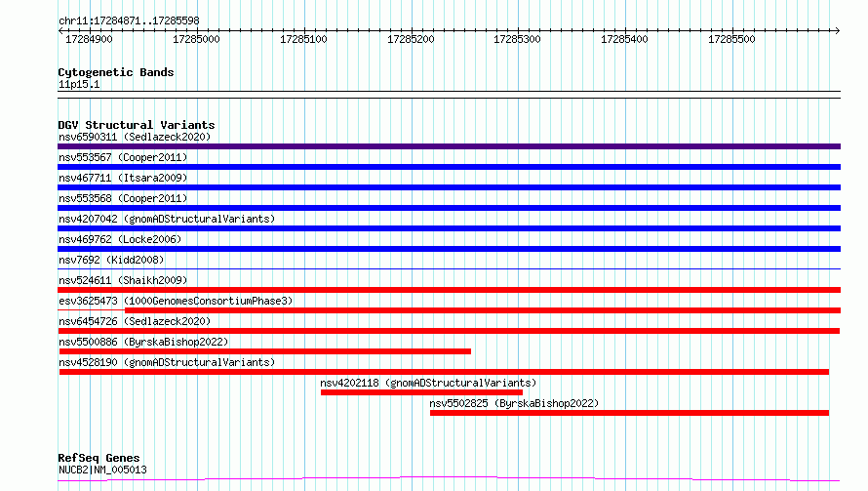The width and height of the screenshot is (868, 491).
Task: Click ruler tick label 17284900
Action: (x=89, y=39)
